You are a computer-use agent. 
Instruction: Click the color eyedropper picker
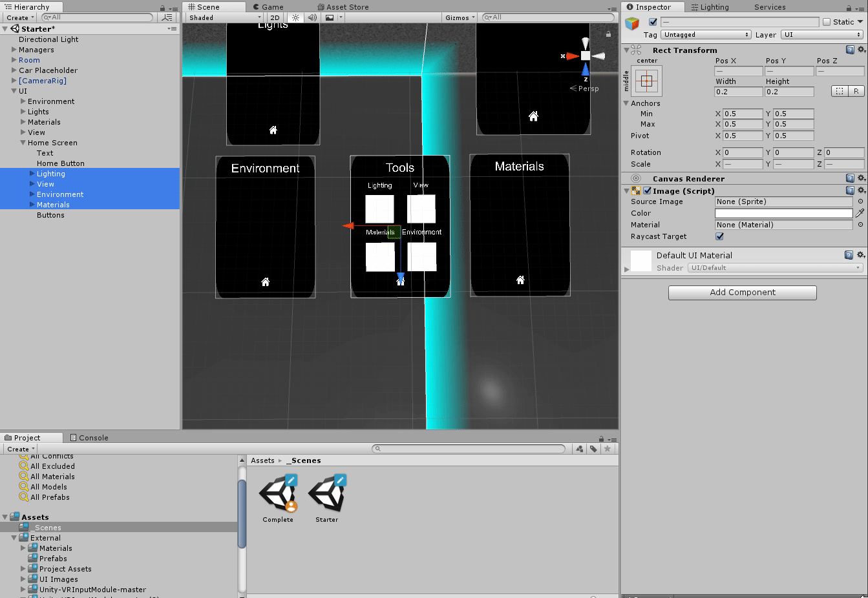point(860,213)
